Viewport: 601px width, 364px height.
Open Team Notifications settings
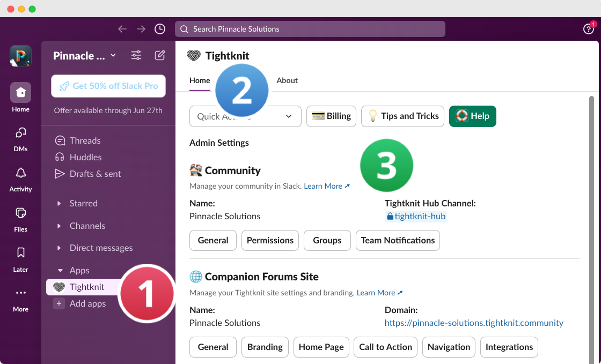398,240
